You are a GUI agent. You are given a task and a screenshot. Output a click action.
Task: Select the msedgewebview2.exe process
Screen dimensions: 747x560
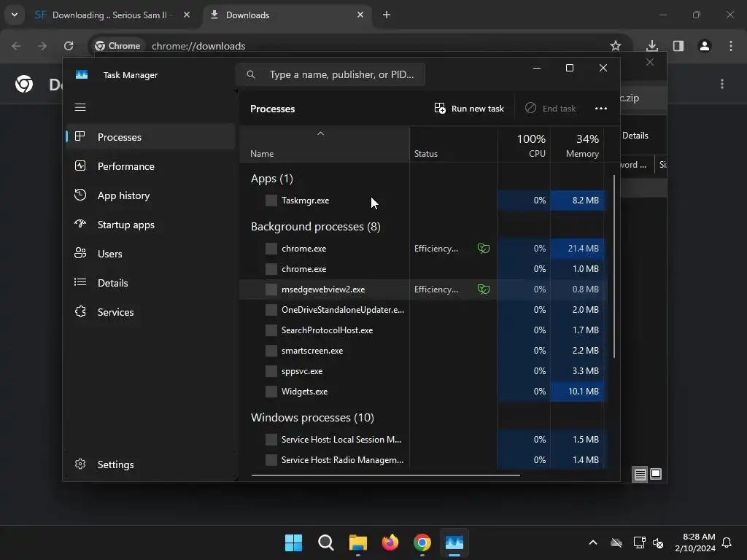point(422,289)
